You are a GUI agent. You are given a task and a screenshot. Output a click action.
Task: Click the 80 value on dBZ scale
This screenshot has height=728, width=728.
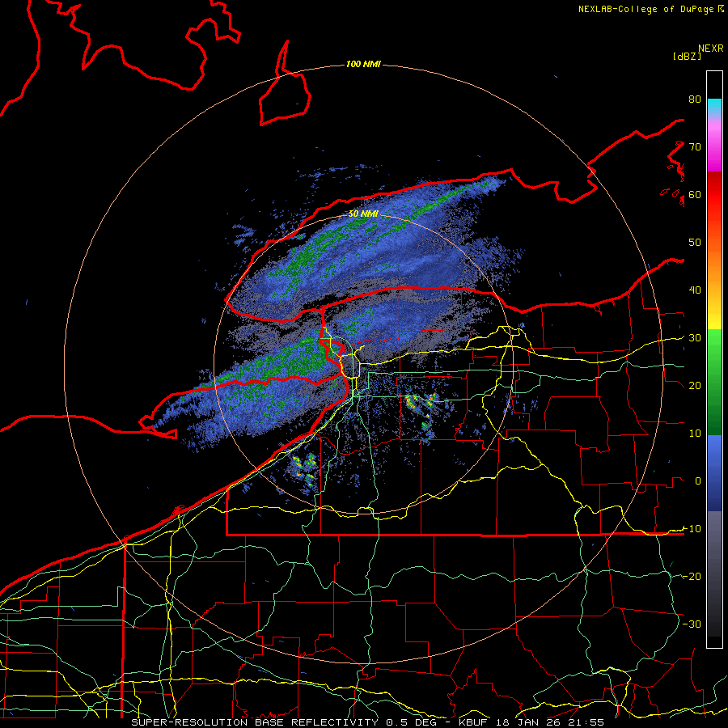[695, 99]
